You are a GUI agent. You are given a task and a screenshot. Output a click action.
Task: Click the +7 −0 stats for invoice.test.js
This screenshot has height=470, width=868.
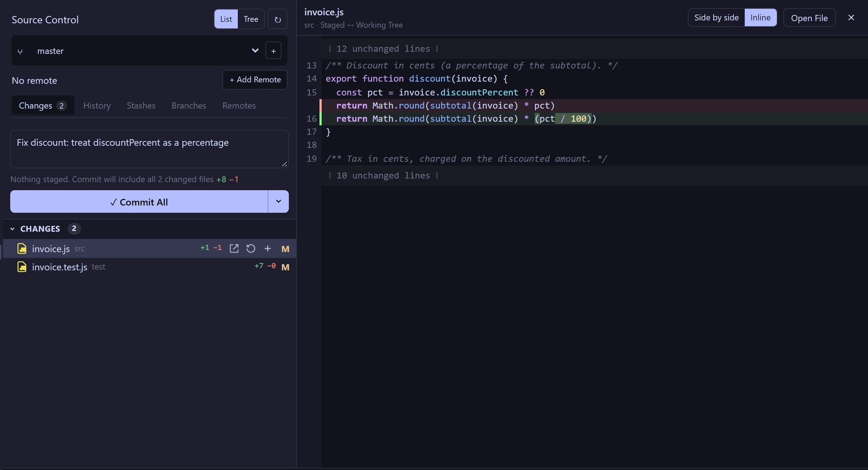pyautogui.click(x=265, y=266)
